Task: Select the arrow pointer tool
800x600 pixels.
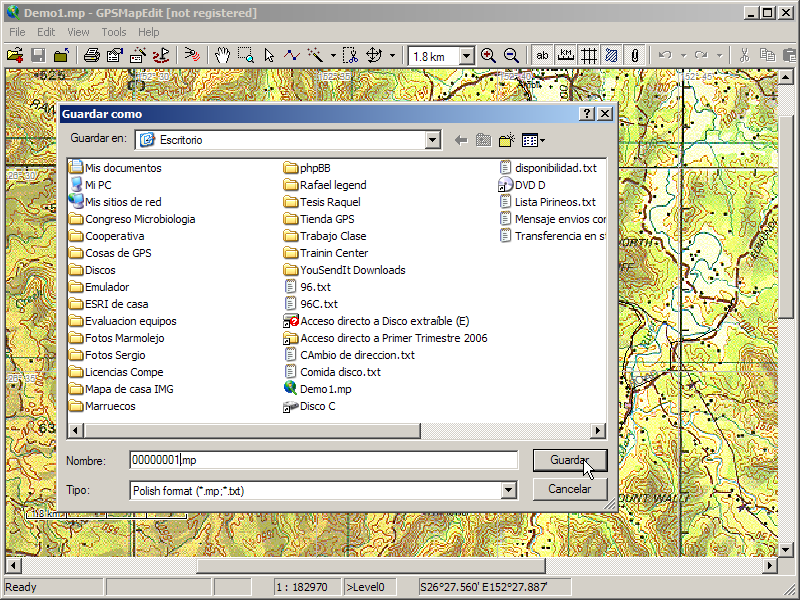Action: click(269, 56)
